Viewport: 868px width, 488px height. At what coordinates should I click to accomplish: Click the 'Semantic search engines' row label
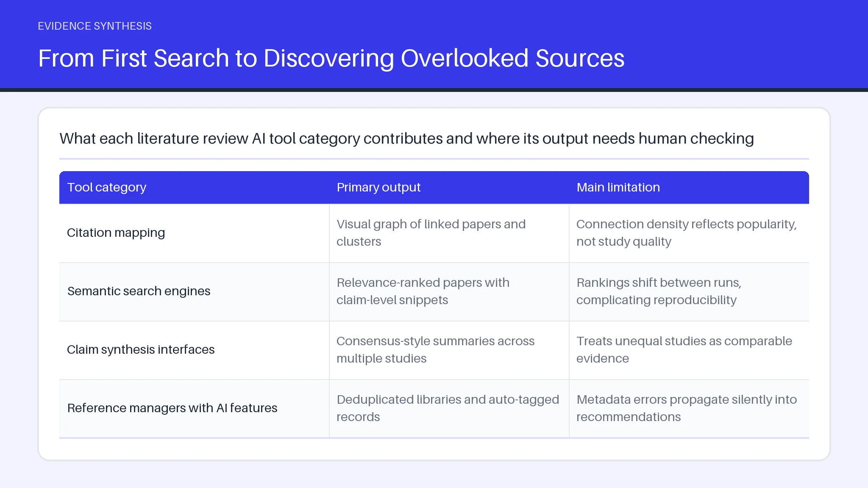[x=194, y=292]
